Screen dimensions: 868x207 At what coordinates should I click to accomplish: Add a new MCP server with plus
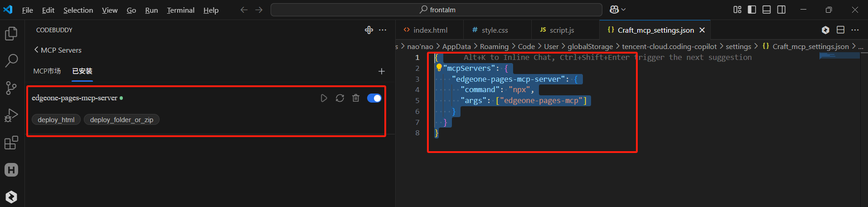[x=382, y=71]
